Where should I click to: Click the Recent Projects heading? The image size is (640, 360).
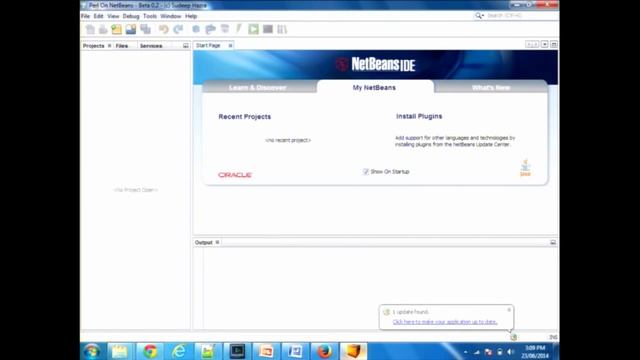[244, 117]
